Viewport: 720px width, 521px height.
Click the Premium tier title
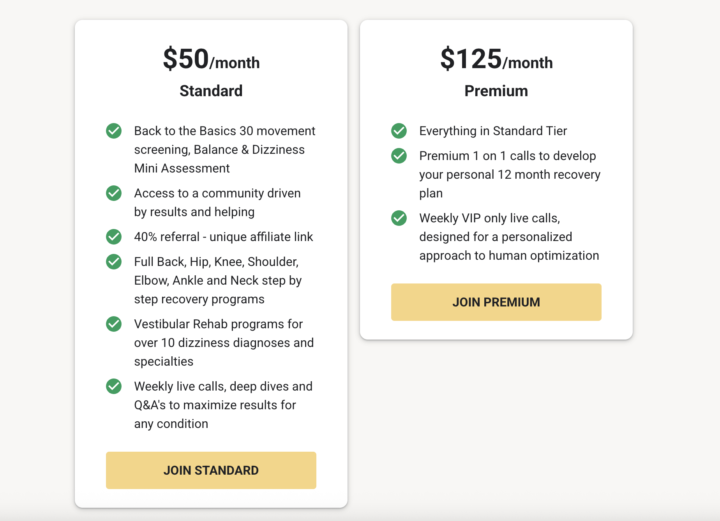496,91
